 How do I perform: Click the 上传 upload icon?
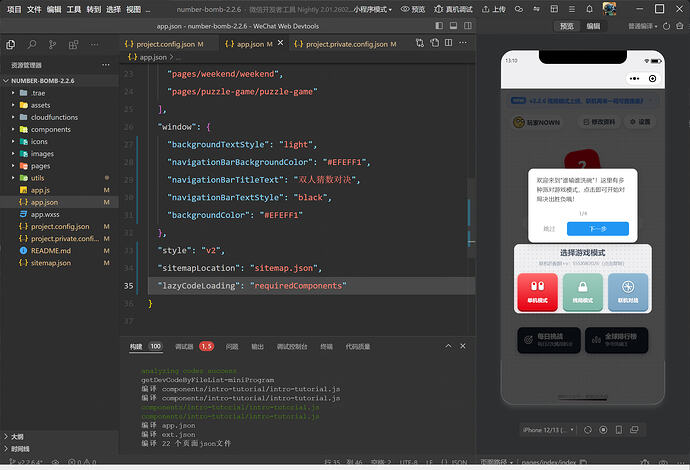[485, 8]
